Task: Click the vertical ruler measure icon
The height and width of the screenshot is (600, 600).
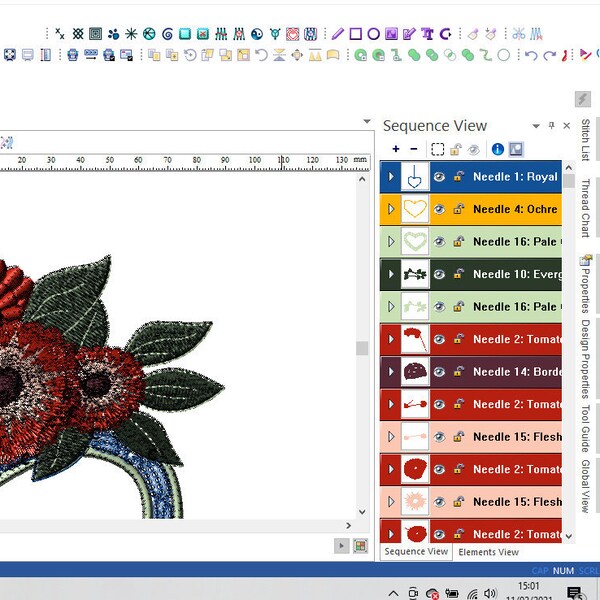Action: pos(46,55)
